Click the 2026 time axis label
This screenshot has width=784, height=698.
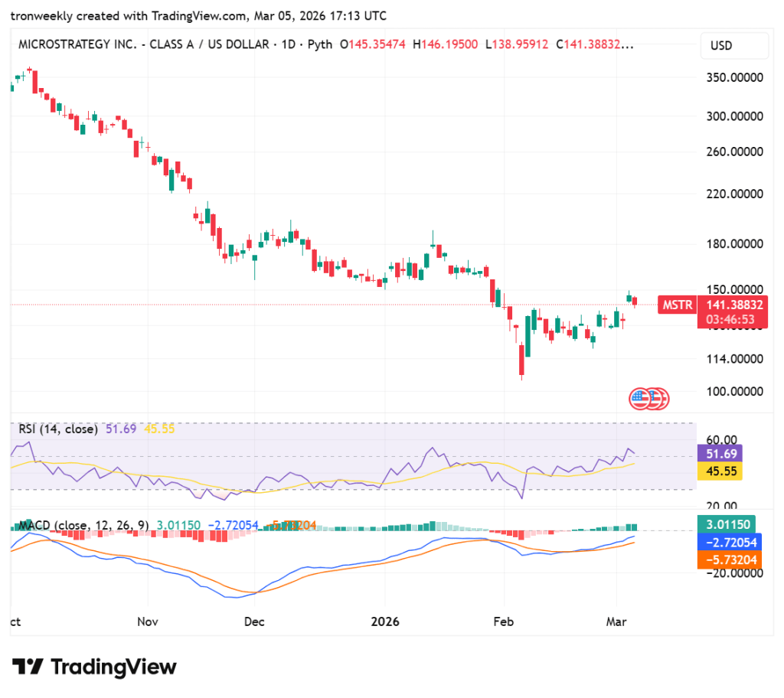point(385,621)
